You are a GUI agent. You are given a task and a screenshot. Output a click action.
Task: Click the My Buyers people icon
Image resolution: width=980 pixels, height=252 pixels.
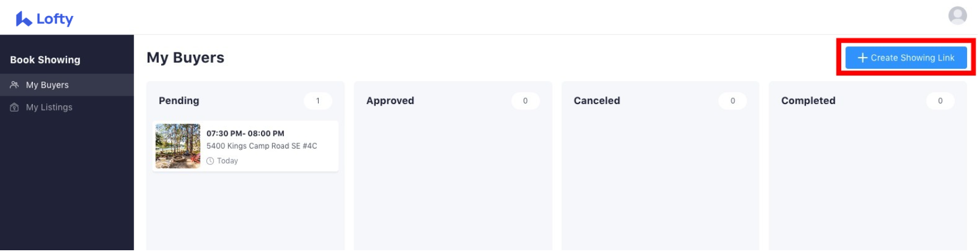click(x=15, y=85)
